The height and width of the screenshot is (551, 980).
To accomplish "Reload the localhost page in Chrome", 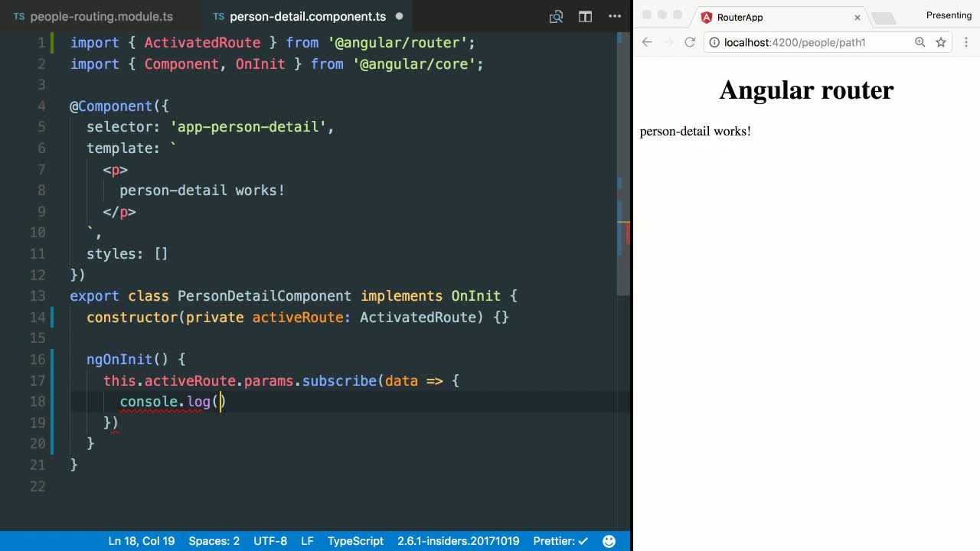I will (691, 42).
